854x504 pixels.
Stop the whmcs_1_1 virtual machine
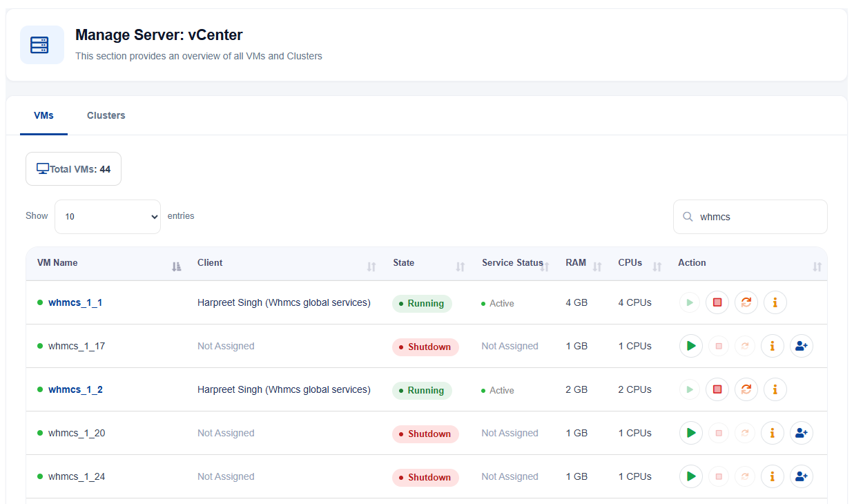click(x=717, y=302)
